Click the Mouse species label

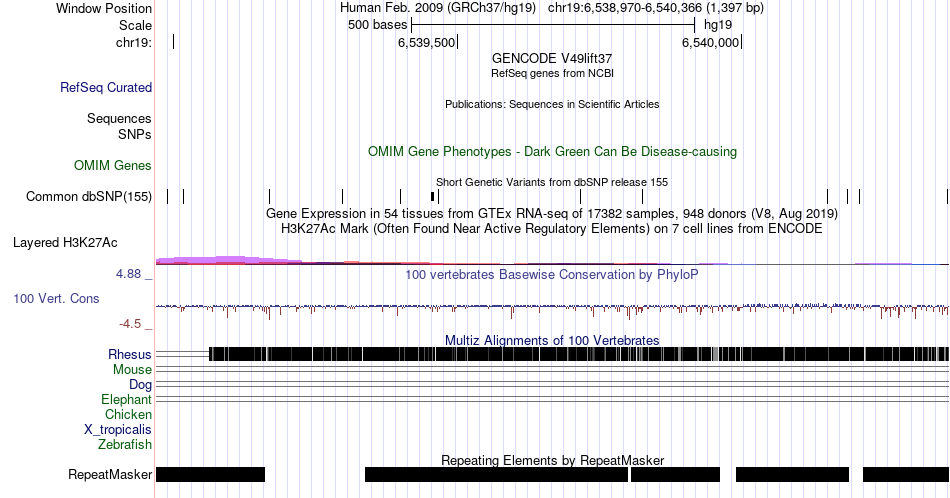132,370
